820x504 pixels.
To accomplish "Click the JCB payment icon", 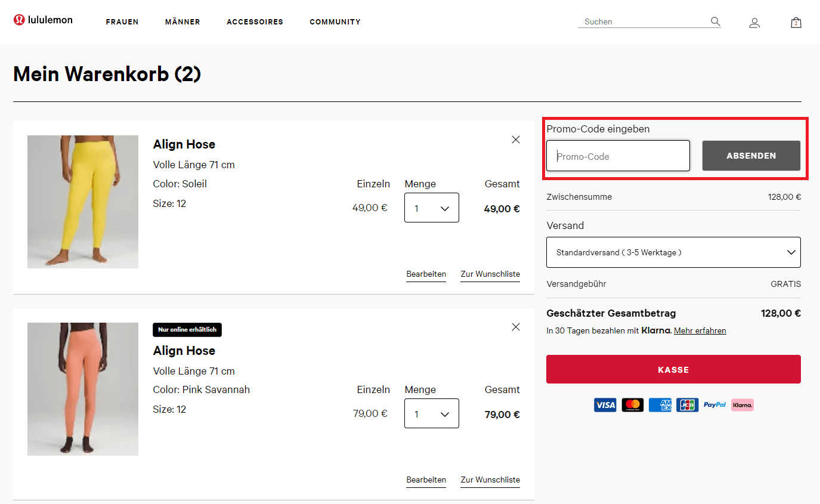I will 688,405.
